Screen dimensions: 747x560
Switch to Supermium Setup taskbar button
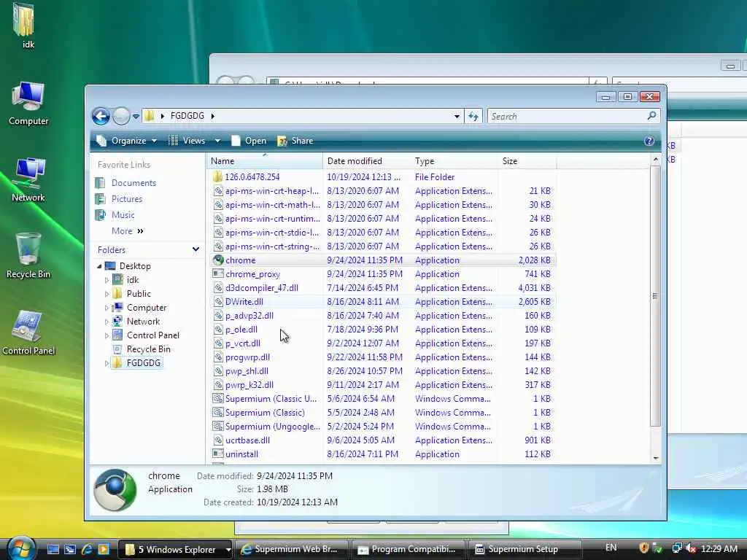[525, 550]
